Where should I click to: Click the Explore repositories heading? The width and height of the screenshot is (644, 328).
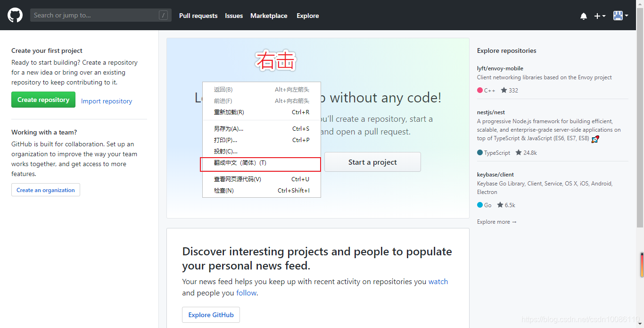(507, 50)
